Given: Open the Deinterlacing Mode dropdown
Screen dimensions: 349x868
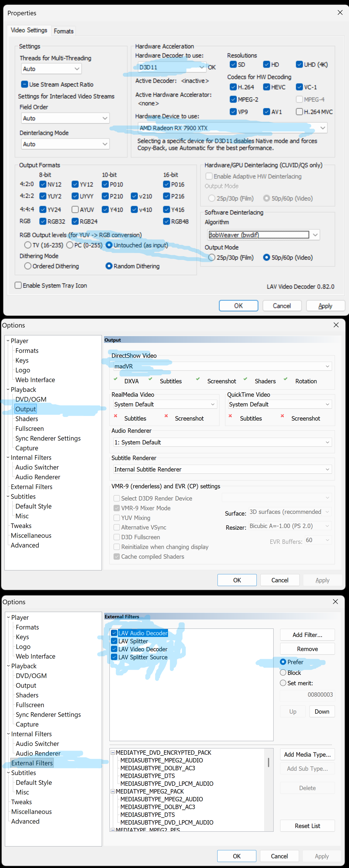Looking at the screenshot, I should coord(65,144).
